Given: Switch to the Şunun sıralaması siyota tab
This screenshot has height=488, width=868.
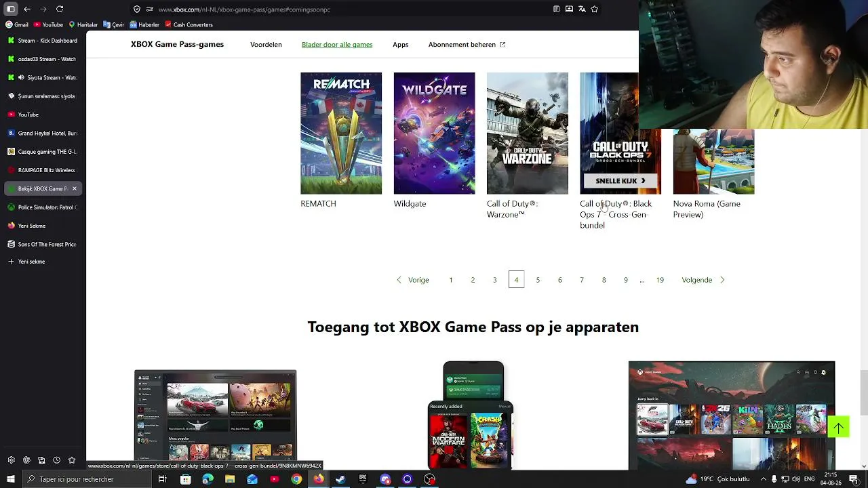Looking at the screenshot, I should point(43,96).
